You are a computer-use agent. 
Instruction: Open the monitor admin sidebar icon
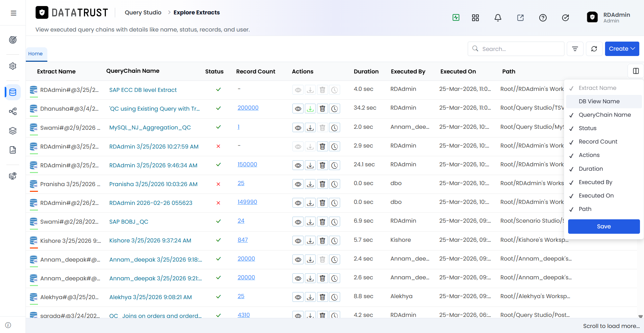click(x=13, y=176)
